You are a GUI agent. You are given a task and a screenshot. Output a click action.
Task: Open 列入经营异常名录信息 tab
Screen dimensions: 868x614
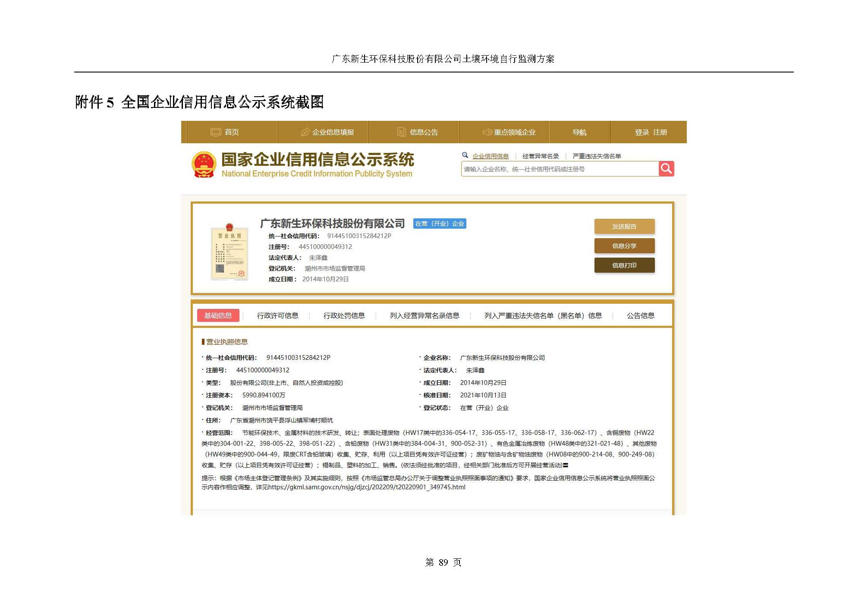[424, 315]
